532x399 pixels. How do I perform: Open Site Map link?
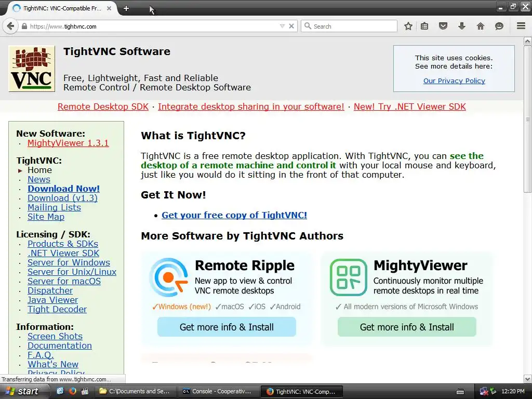pos(46,217)
